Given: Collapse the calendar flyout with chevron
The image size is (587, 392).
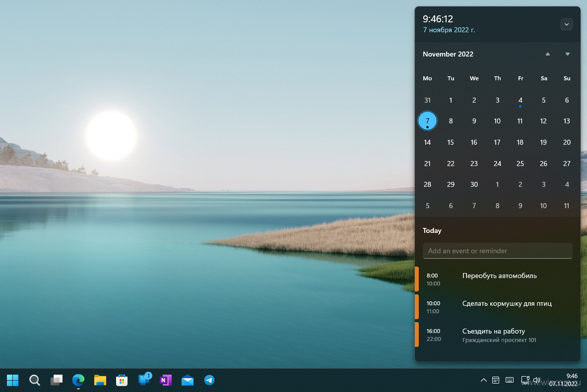Looking at the screenshot, I should click(567, 24).
